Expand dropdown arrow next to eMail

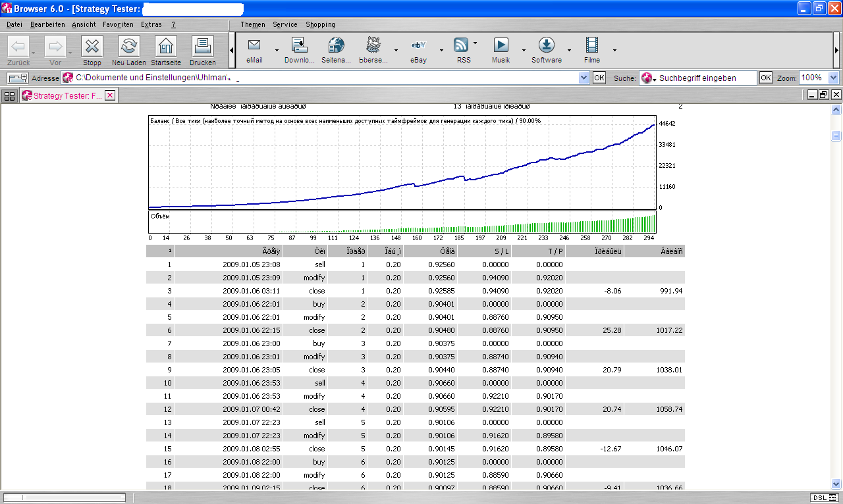coord(277,50)
